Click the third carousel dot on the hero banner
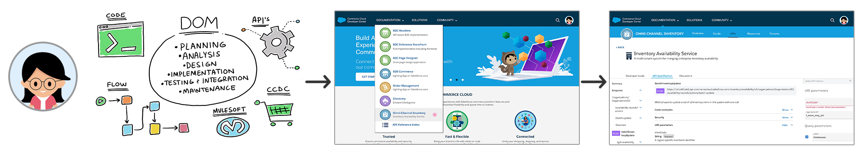This screenshot has height=157, width=868. [463, 80]
